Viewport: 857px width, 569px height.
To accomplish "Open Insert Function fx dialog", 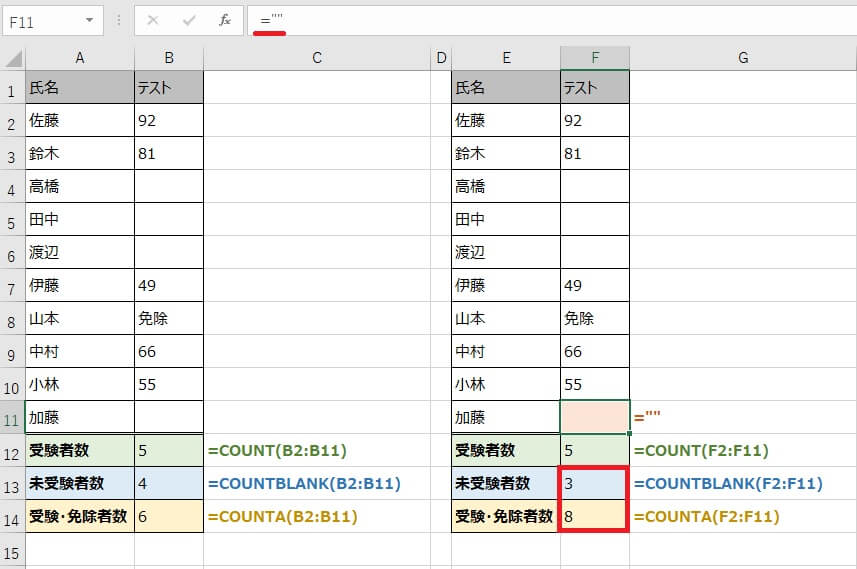I will click(x=225, y=20).
